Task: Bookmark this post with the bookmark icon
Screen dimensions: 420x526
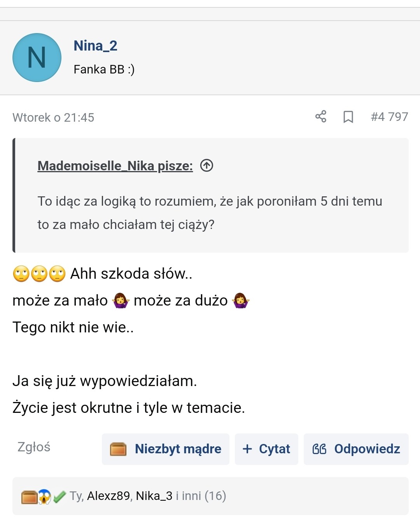Action: tap(348, 117)
